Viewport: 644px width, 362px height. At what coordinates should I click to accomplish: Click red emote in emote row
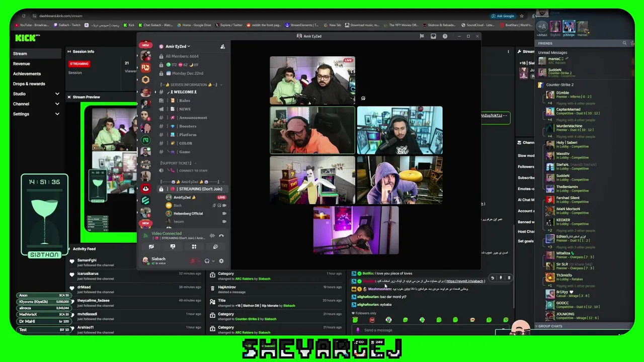372,320
